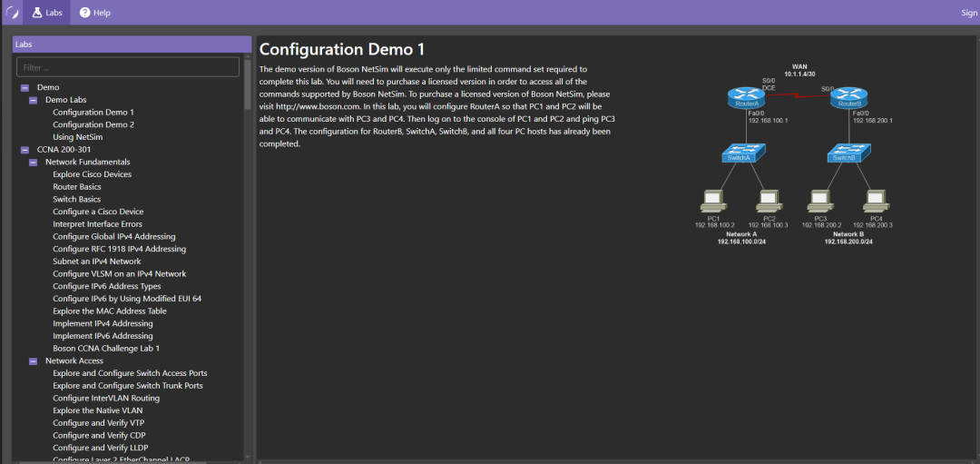Viewport: 980px width, 464px height.
Task: Click the RouterA icon in the diagram
Action: coord(746,97)
